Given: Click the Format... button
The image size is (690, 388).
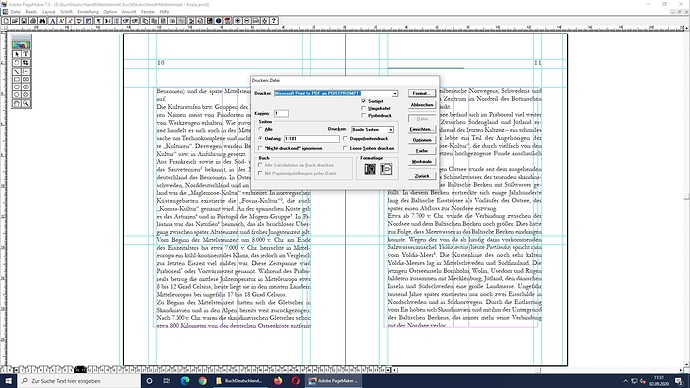Looking at the screenshot, I should pyautogui.click(x=422, y=93).
